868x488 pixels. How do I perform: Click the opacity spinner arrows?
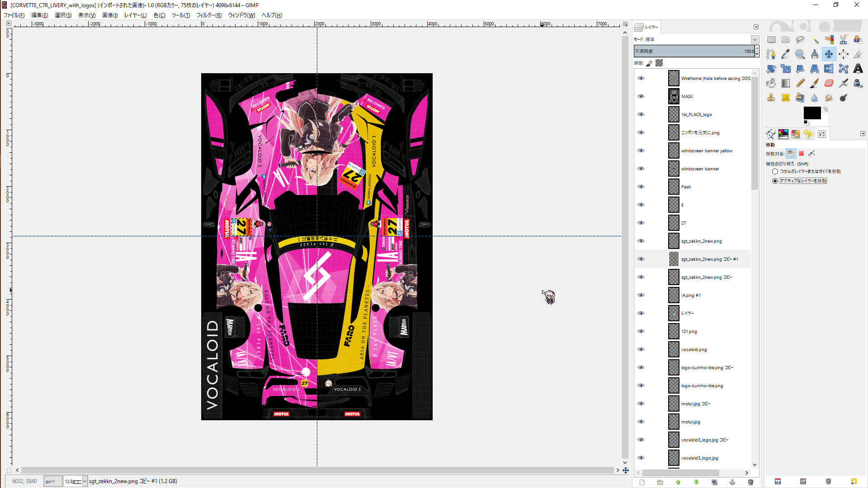757,51
